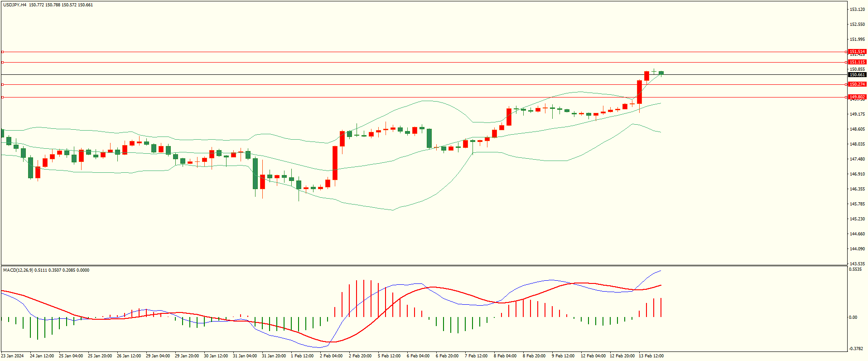868x361 pixels.
Task: Click the 9 Feb 12:00 time label
Action: coord(563,356)
